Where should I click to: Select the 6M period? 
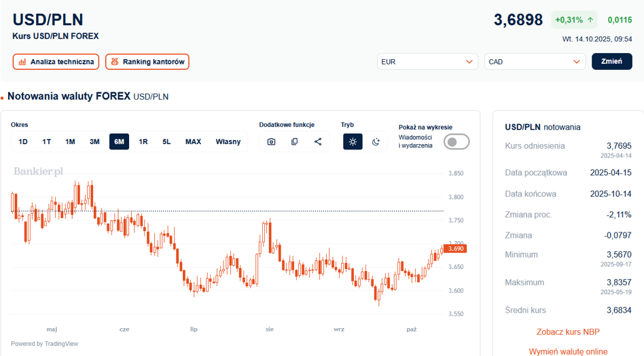(119, 142)
